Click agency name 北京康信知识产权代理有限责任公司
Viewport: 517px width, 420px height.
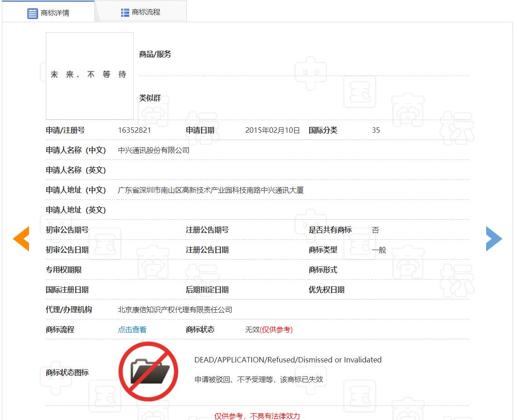tap(175, 310)
